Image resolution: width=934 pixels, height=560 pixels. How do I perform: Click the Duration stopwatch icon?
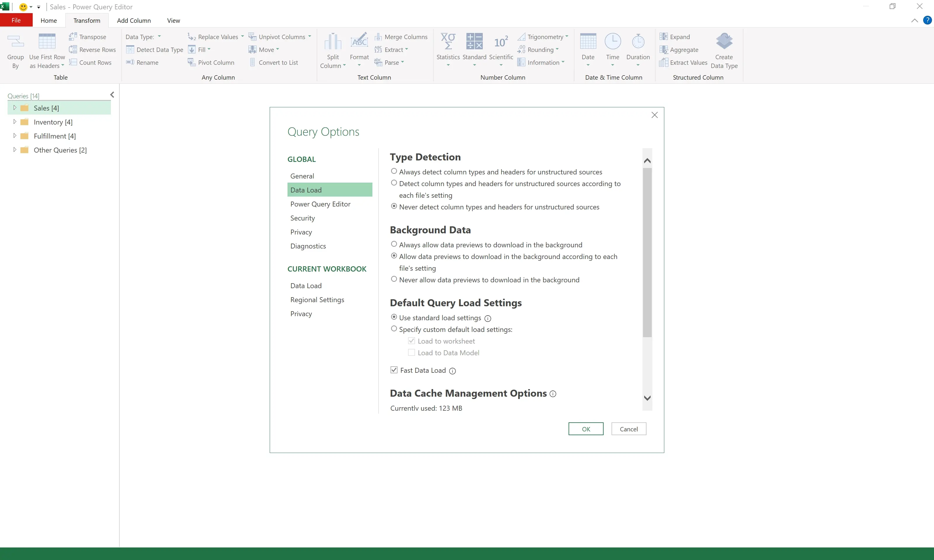[x=638, y=41]
